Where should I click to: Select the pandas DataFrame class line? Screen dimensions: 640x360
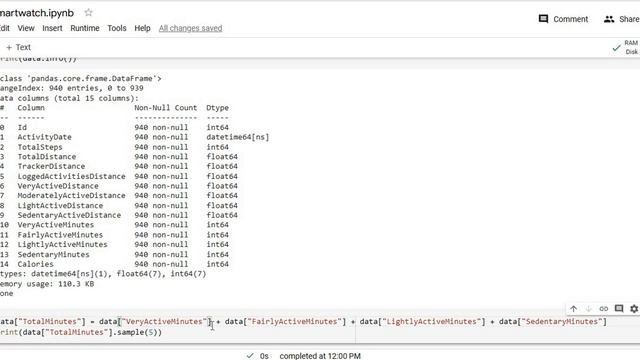pyautogui.click(x=81, y=78)
